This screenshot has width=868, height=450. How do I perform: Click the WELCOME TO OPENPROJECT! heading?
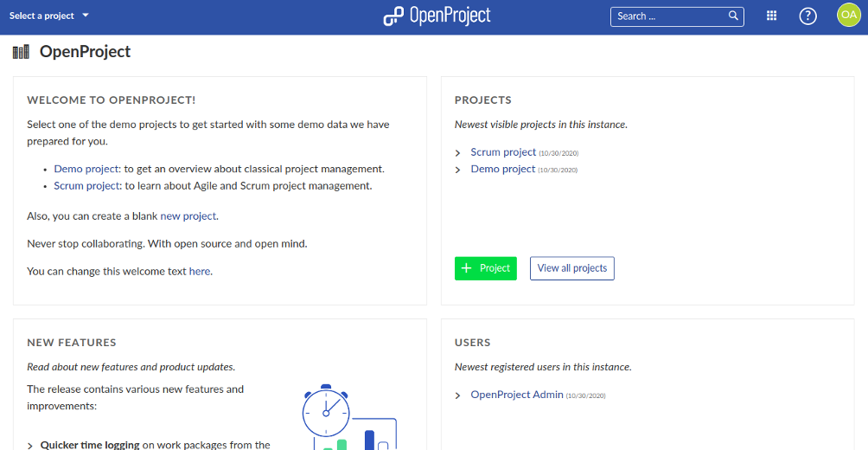point(112,100)
